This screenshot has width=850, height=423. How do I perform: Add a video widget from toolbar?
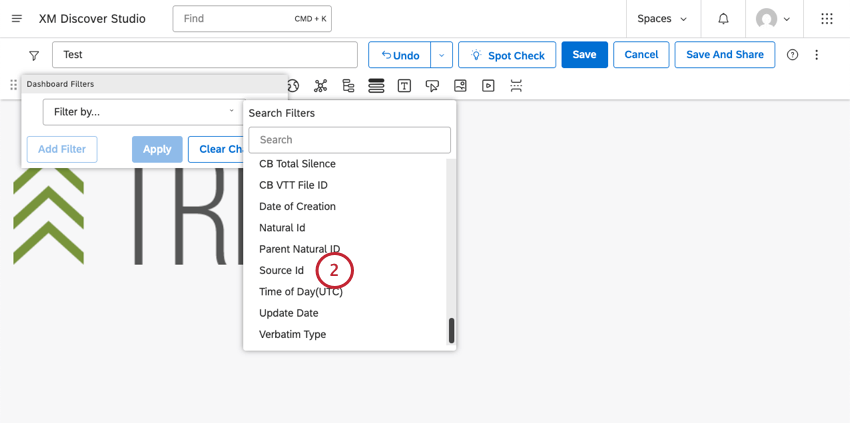point(488,86)
